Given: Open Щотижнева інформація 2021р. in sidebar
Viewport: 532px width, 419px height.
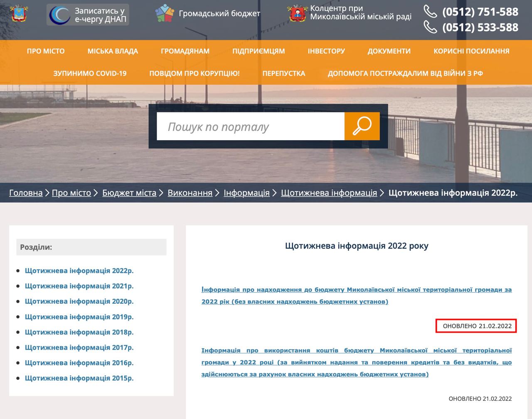Looking at the screenshot, I should [79, 286].
